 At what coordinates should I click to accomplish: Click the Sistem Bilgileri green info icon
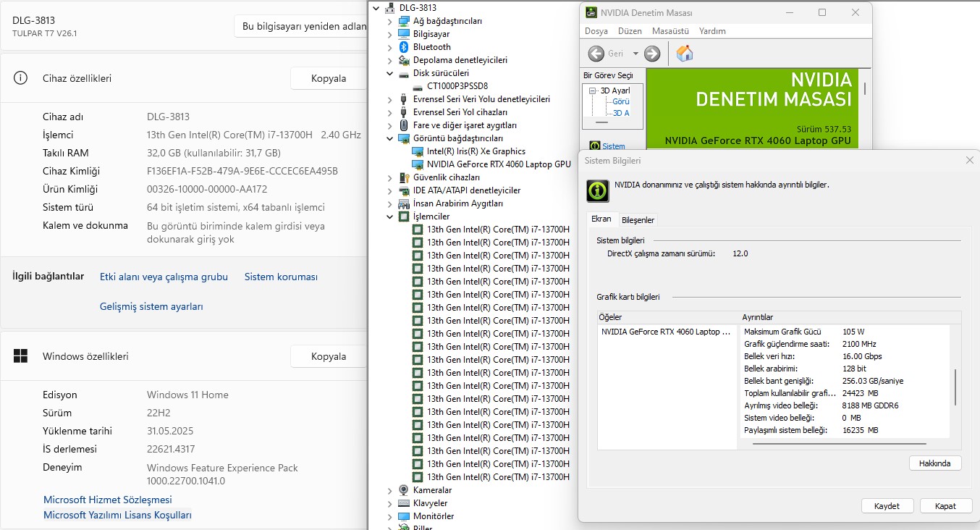597,190
